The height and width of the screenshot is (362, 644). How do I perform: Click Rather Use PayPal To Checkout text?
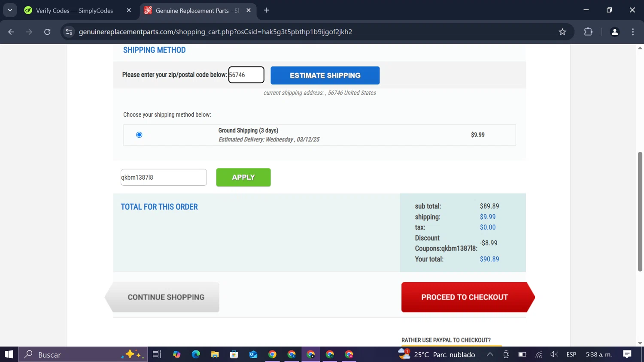pos(446,340)
